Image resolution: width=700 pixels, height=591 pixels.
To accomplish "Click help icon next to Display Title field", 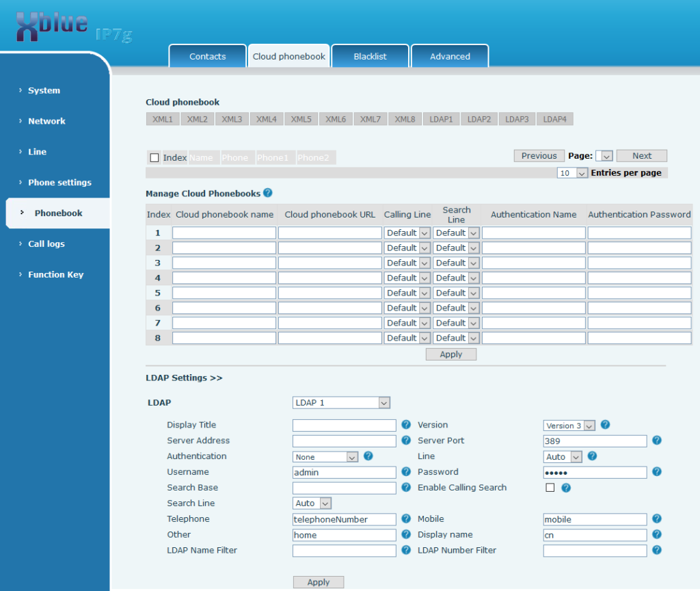I will pos(406,425).
